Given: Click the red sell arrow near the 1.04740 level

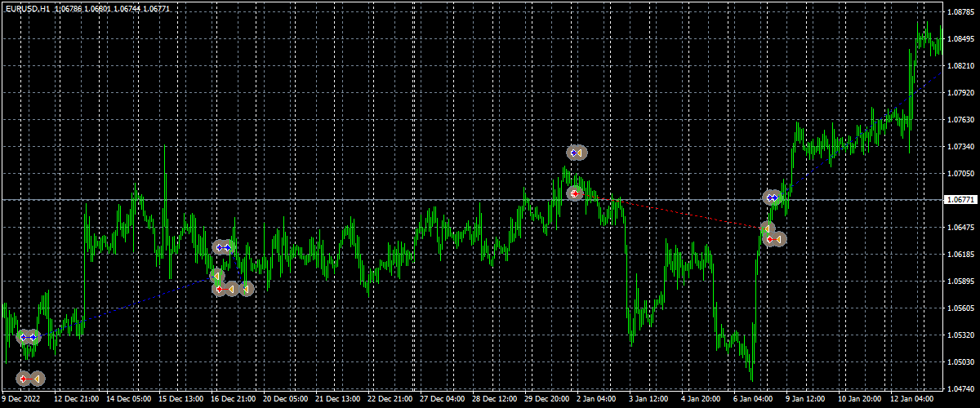Looking at the screenshot, I should coord(25,379).
